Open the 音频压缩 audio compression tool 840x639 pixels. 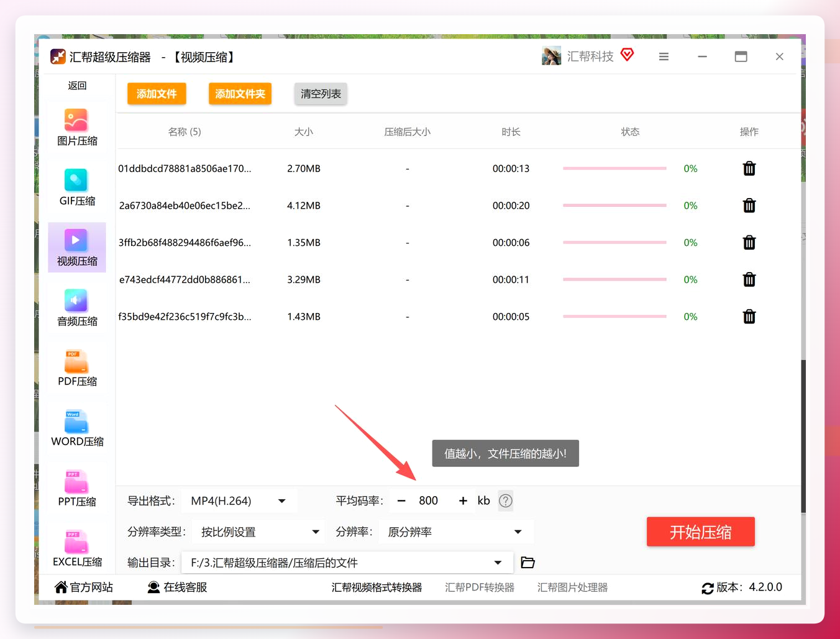pyautogui.click(x=77, y=308)
